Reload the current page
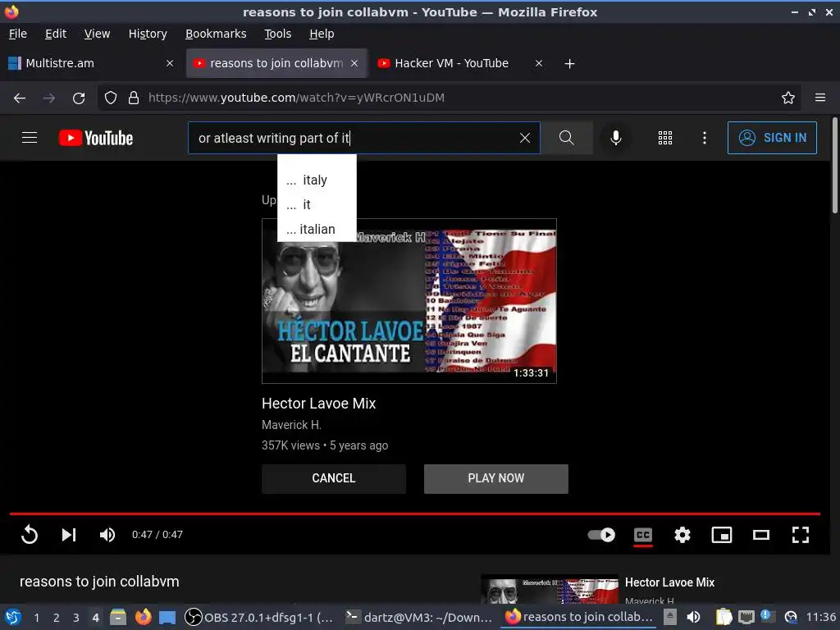 coord(79,98)
